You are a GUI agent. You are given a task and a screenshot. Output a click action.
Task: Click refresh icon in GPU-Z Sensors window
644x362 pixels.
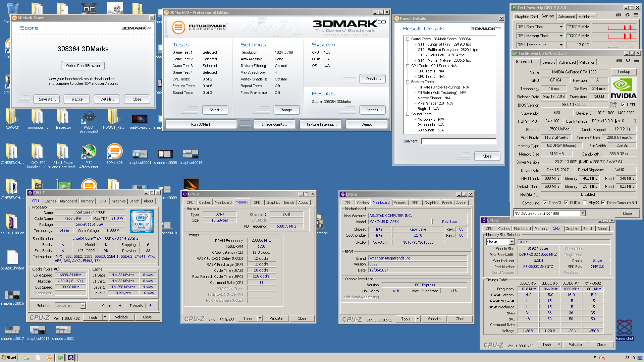point(627,15)
